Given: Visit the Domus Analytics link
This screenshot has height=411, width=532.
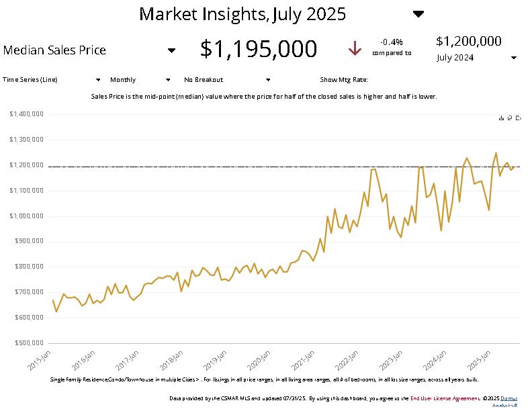Looking at the screenshot, I should (507, 402).
